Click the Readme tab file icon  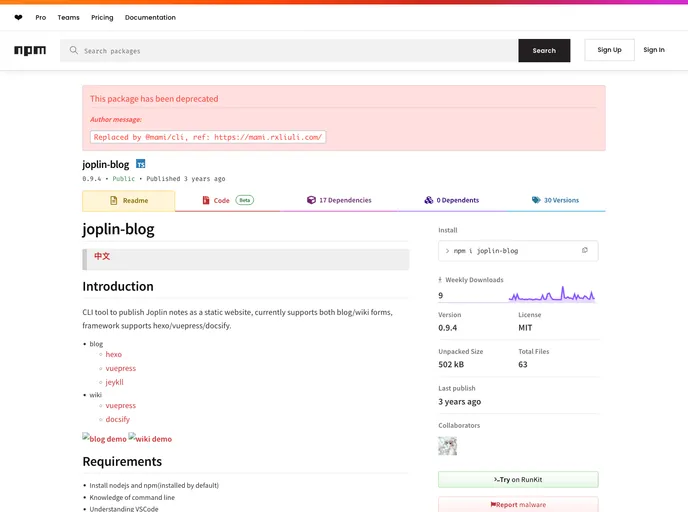coord(114,201)
